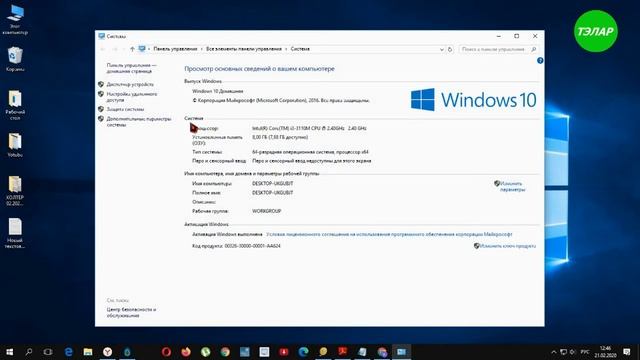Open Task View on the taskbar
This screenshot has height=360, width=640.
(x=48, y=351)
